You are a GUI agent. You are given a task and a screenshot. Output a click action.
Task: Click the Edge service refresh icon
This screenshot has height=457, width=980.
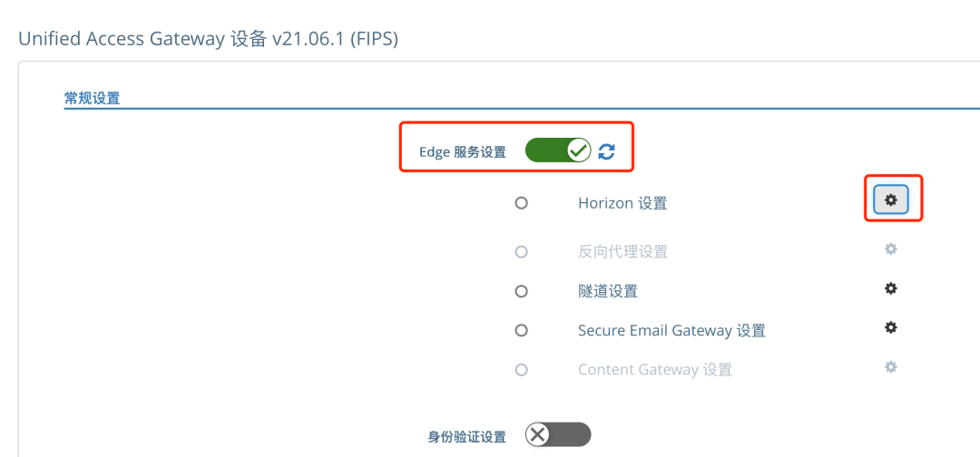(606, 151)
